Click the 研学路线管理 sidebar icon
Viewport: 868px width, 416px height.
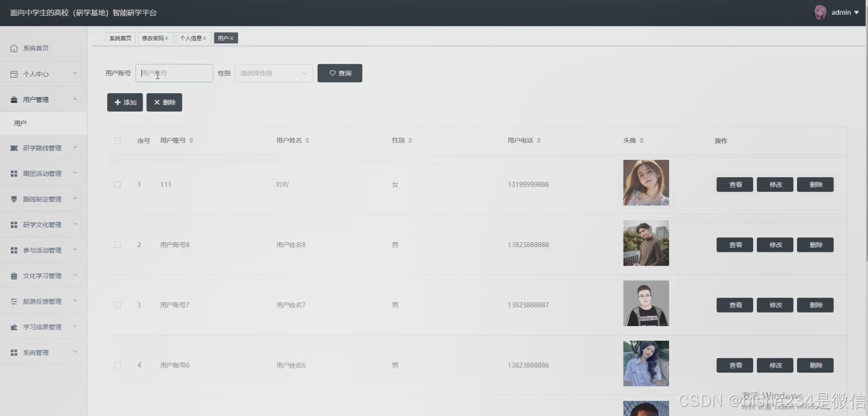point(14,148)
